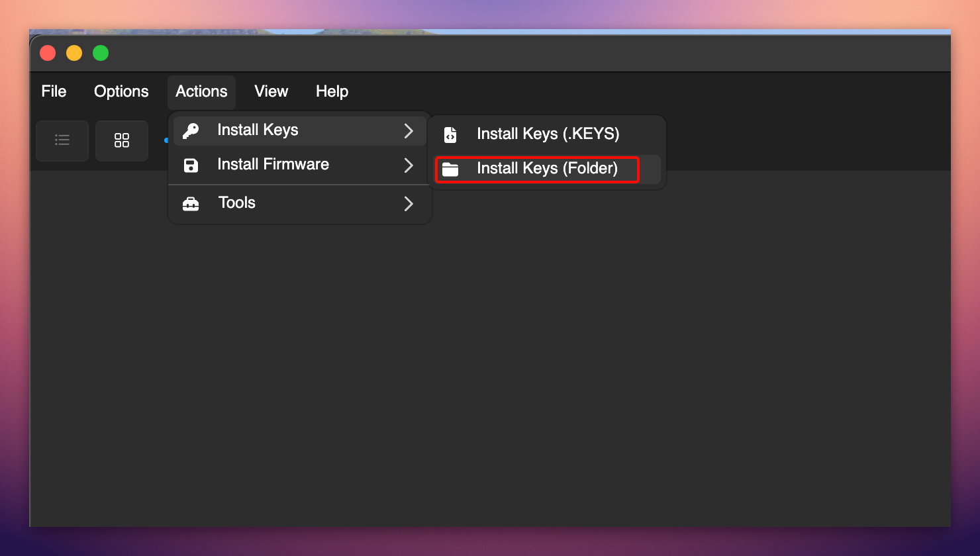
Task: Choose Install Keys (.KEYS) option
Action: [x=548, y=134]
